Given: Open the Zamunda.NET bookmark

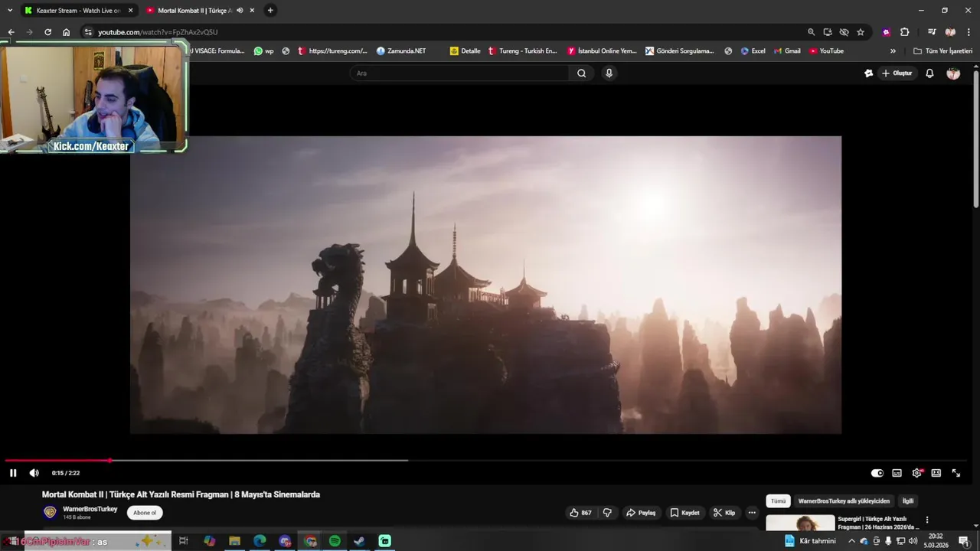Looking at the screenshot, I should pos(401,51).
